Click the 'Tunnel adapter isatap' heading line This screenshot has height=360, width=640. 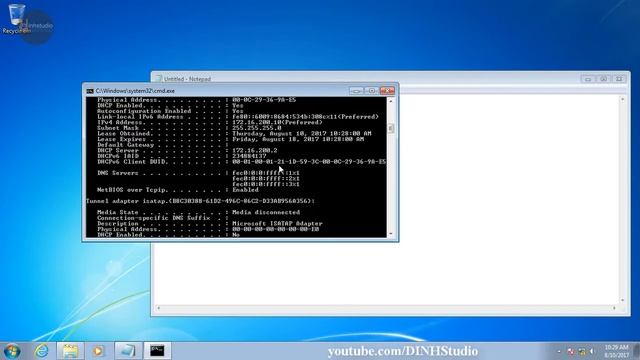coord(200,201)
